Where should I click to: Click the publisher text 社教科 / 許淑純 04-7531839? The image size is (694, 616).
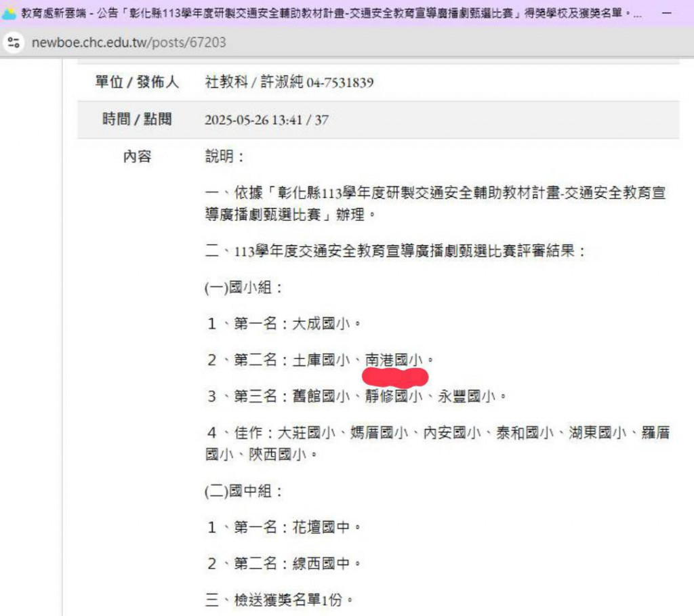click(289, 82)
